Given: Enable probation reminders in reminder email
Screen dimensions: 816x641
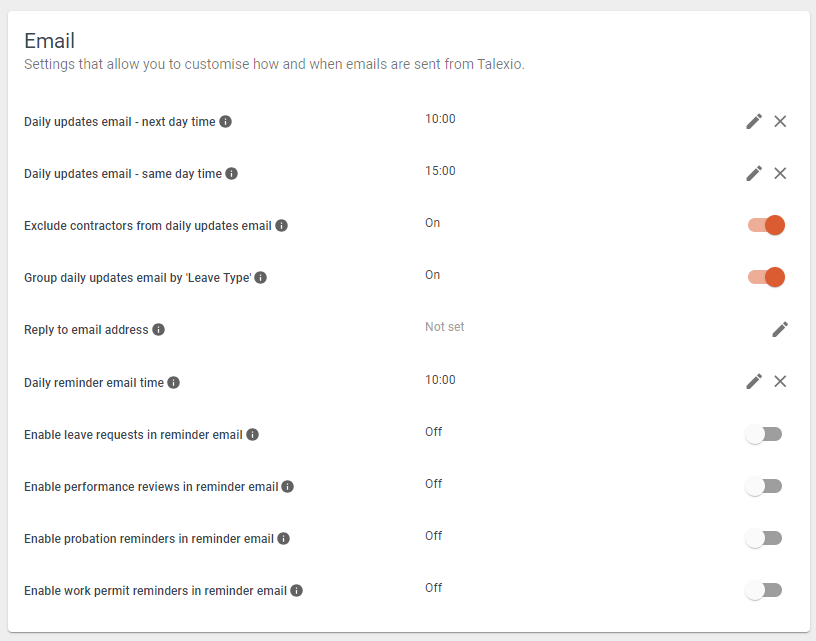Looking at the screenshot, I should click(764, 538).
